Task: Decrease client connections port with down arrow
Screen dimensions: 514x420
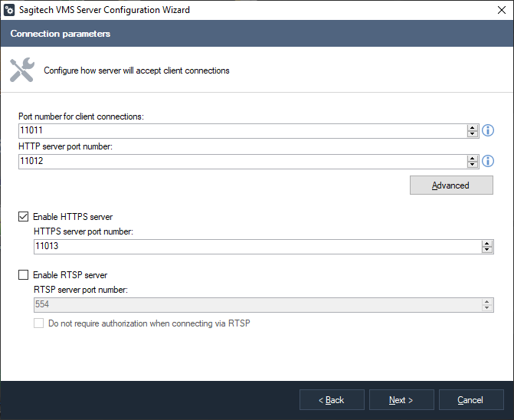Action: [x=473, y=134]
